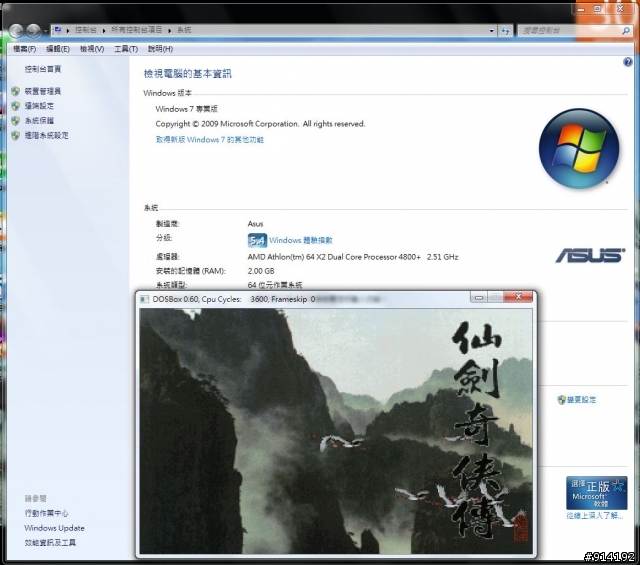Go to 控制台首頁 link
The width and height of the screenshot is (640, 565).
click(x=43, y=69)
